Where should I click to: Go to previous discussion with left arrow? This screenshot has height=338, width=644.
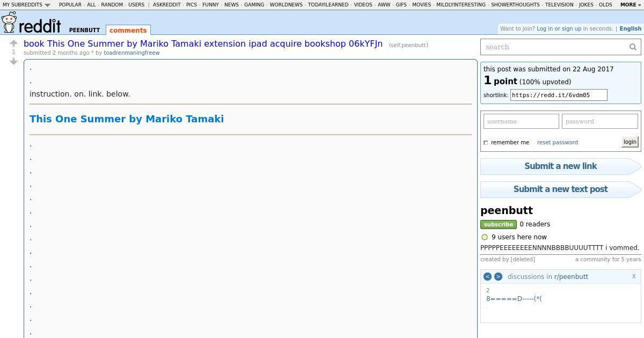click(x=487, y=277)
